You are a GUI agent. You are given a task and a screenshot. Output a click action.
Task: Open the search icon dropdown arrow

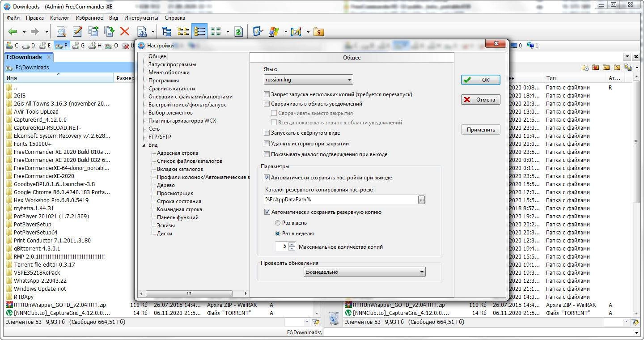[x=153, y=32]
